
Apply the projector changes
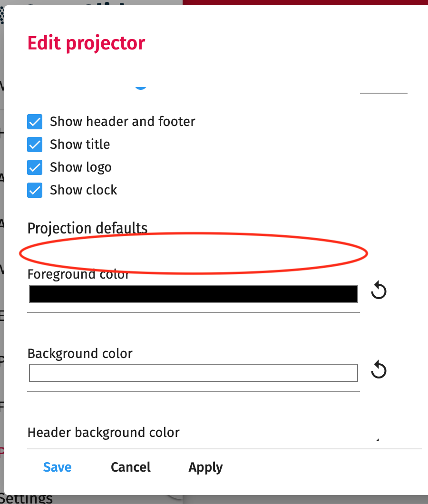click(x=205, y=467)
